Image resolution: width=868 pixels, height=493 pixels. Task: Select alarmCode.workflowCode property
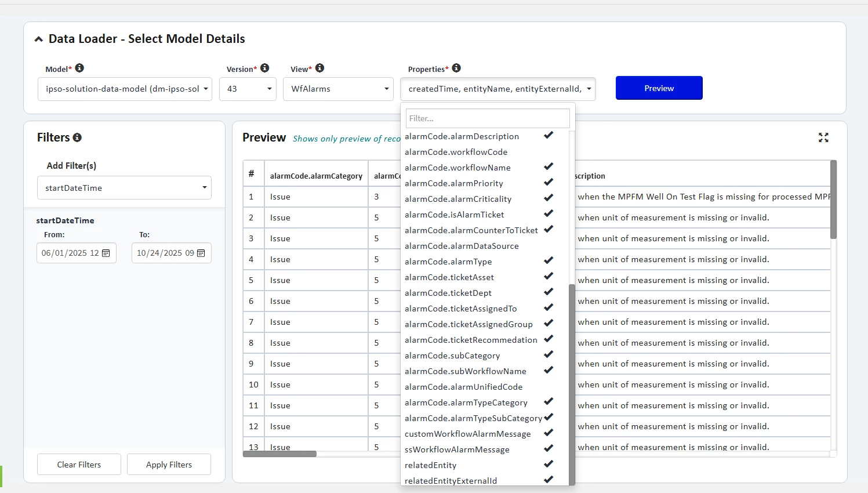(x=456, y=152)
